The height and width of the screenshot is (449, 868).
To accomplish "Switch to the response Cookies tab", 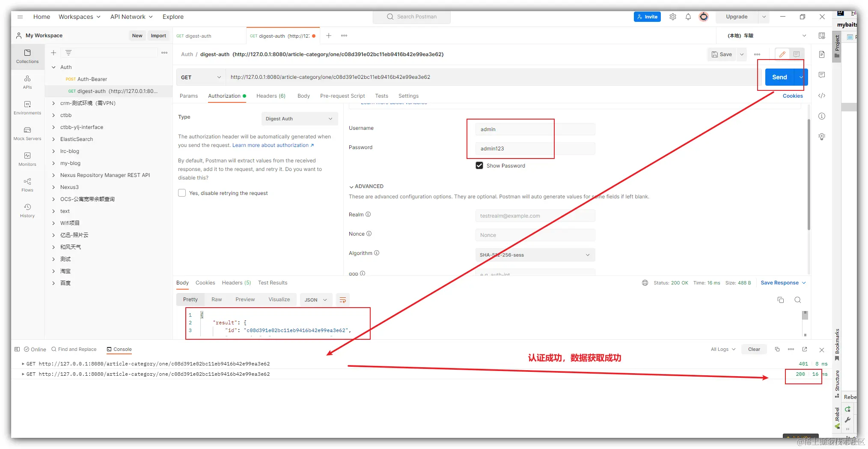I will pyautogui.click(x=205, y=283).
